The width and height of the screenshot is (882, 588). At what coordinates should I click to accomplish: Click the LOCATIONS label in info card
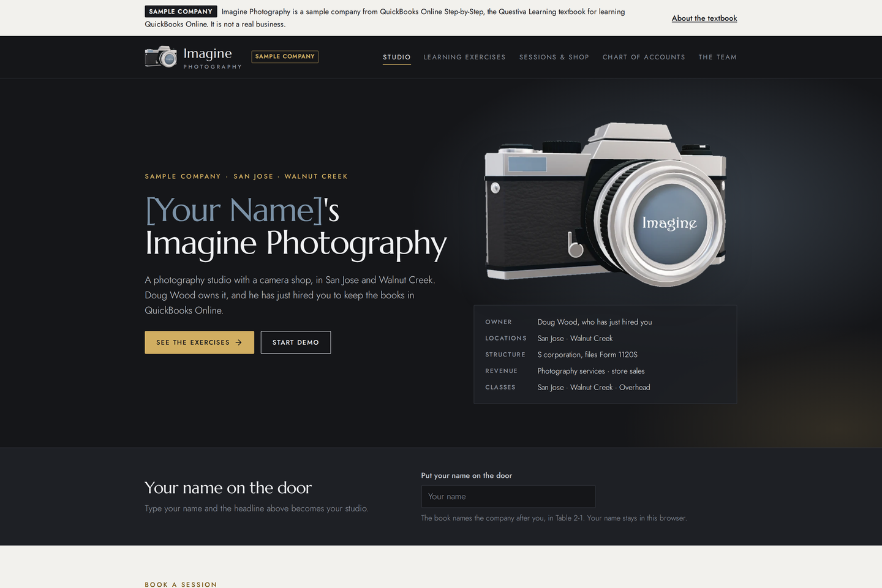tap(506, 338)
